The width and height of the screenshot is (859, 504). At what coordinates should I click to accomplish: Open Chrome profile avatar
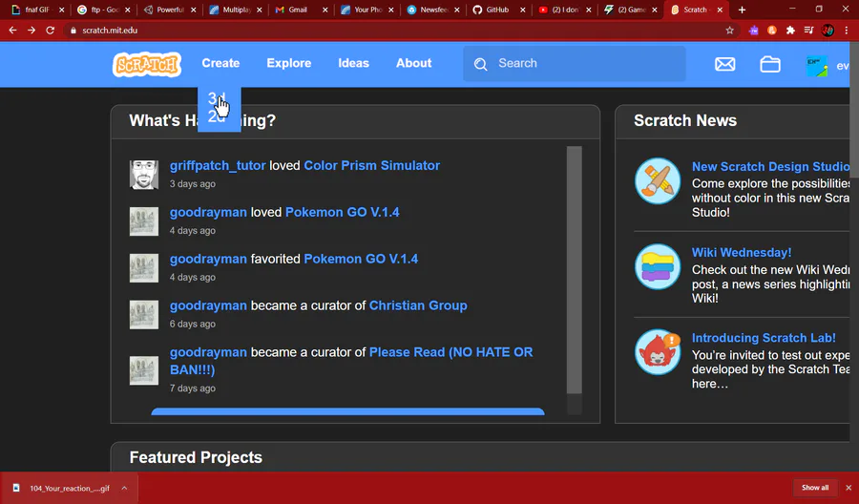click(x=828, y=31)
